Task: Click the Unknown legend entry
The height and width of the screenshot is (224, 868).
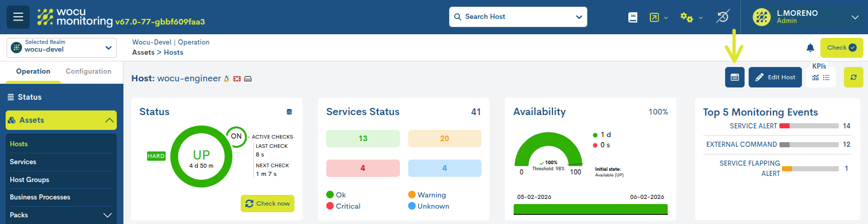Action: click(x=429, y=206)
